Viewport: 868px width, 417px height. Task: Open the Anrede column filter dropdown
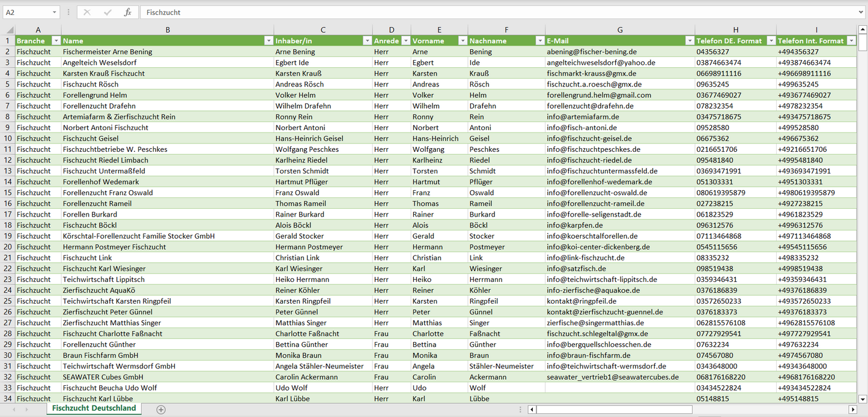tap(405, 41)
